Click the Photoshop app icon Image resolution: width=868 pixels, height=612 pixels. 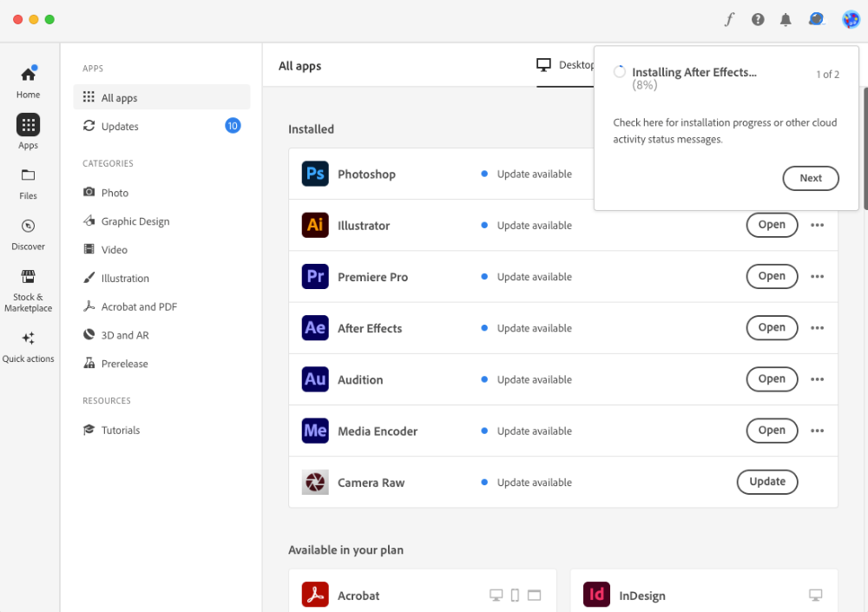click(315, 174)
